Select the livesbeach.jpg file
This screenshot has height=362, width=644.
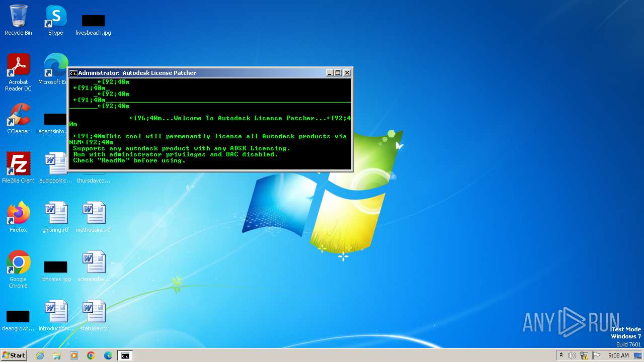point(94,24)
